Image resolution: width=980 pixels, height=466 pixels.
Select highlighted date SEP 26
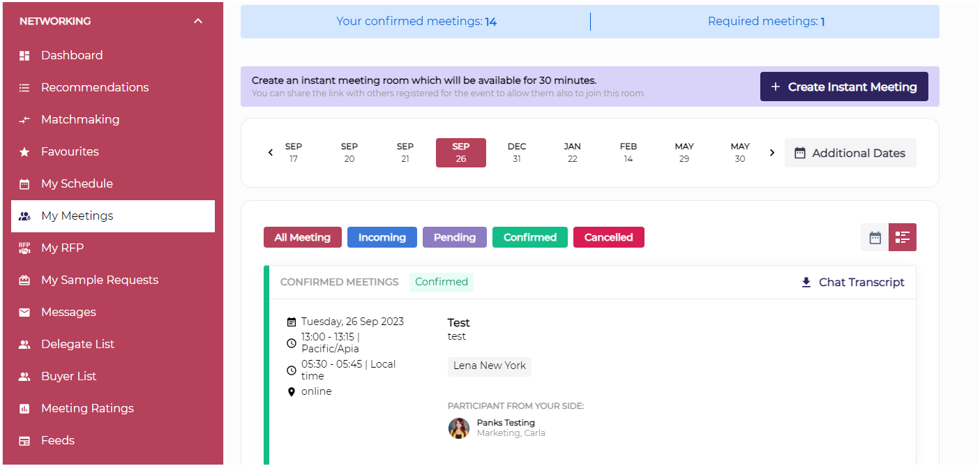(461, 153)
